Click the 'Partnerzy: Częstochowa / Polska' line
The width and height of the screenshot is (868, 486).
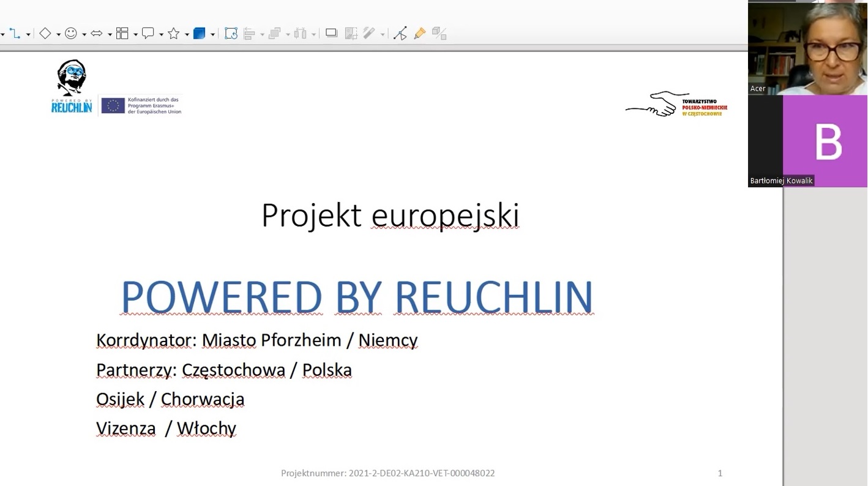223,370
